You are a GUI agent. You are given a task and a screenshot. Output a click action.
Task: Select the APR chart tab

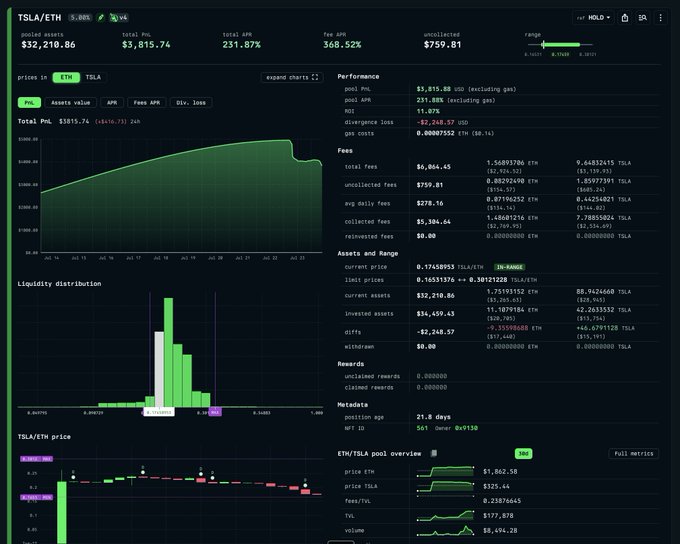(x=112, y=102)
